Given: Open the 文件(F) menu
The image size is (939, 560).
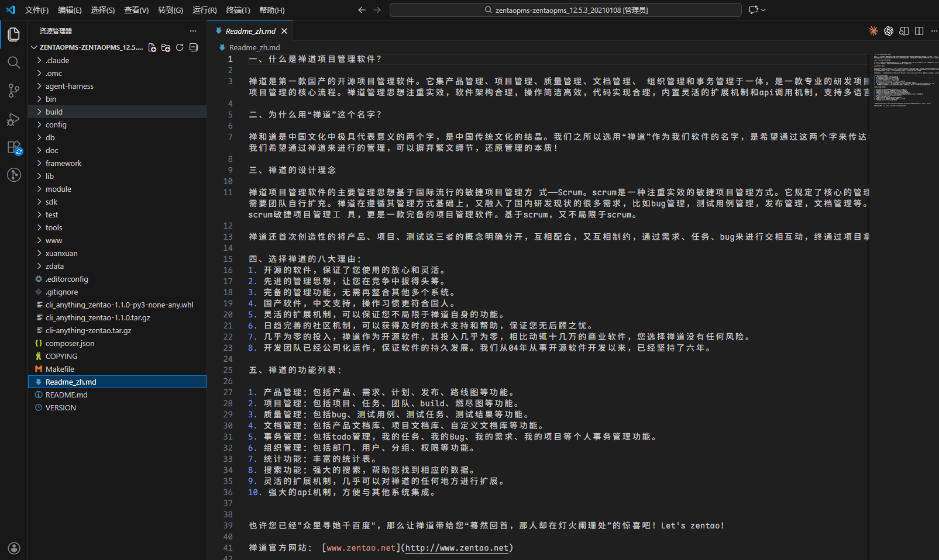Looking at the screenshot, I should (37, 10).
